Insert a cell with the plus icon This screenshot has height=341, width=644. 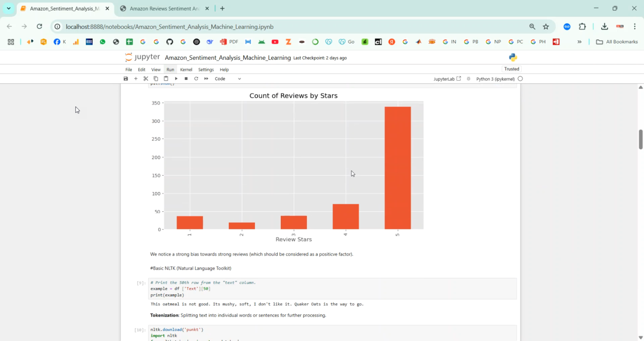tap(136, 79)
